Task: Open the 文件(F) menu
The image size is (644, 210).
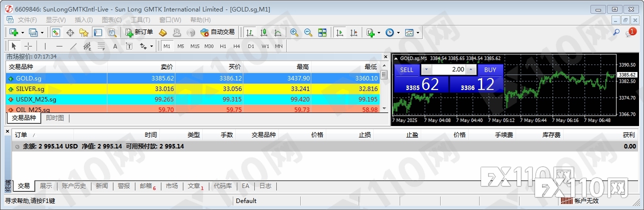Action: coord(27,20)
